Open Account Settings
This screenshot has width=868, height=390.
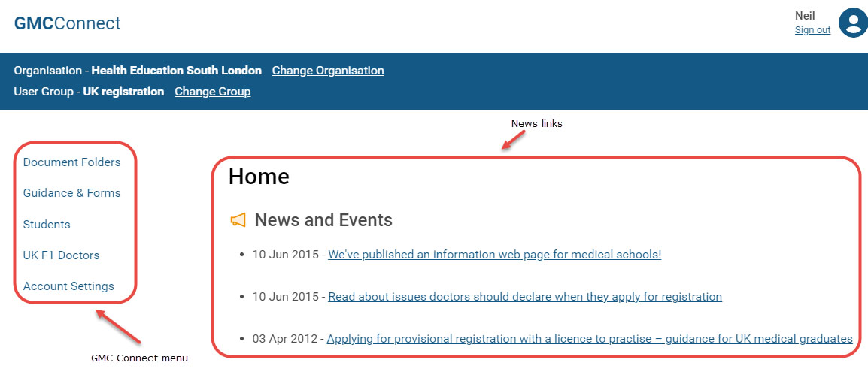(68, 286)
